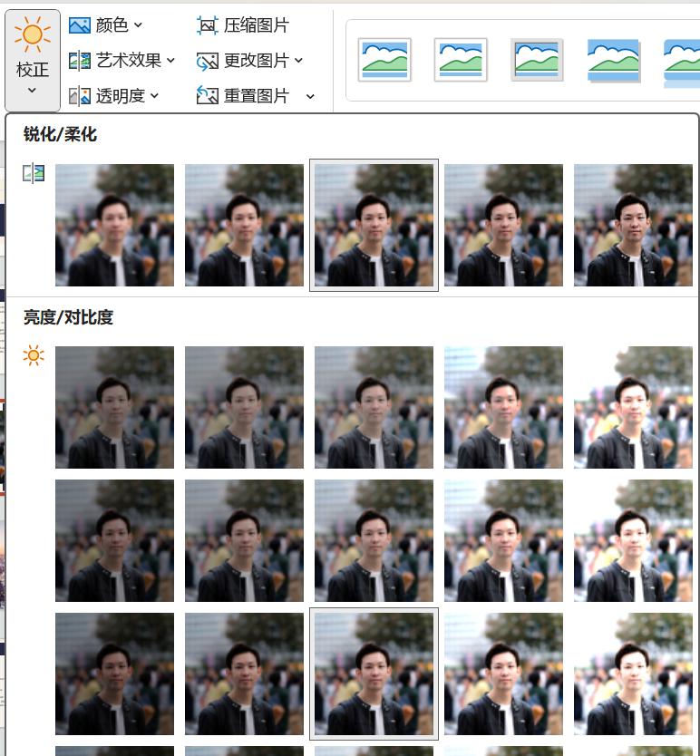Viewport: 700px width, 756px height.
Task: Select the first picture style in gallery
Action: pyautogui.click(x=384, y=60)
